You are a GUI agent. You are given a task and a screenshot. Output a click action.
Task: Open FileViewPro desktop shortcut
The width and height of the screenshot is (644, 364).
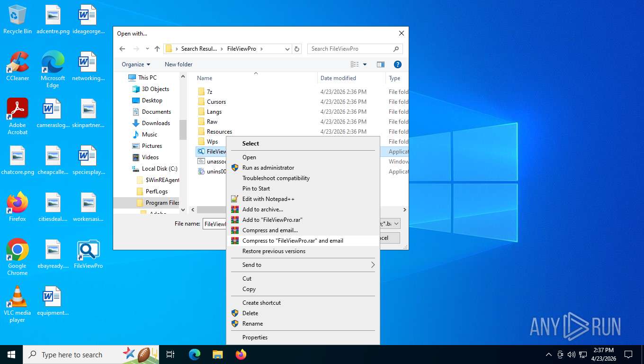[88, 255]
